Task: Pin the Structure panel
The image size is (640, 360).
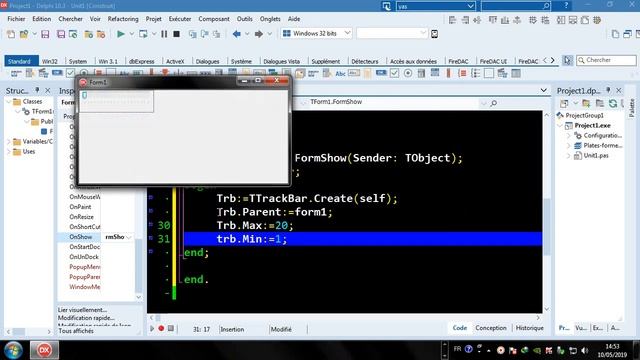Action: point(38,90)
